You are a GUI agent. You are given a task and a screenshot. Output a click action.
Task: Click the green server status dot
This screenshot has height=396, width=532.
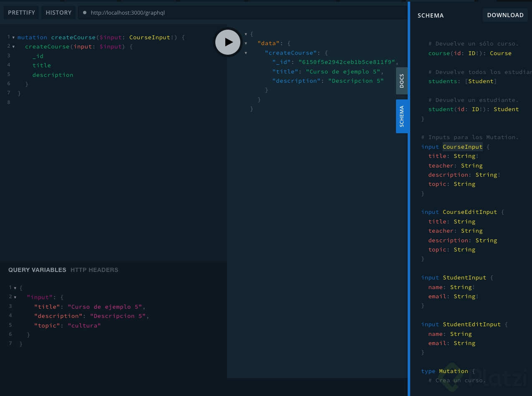[x=85, y=13]
